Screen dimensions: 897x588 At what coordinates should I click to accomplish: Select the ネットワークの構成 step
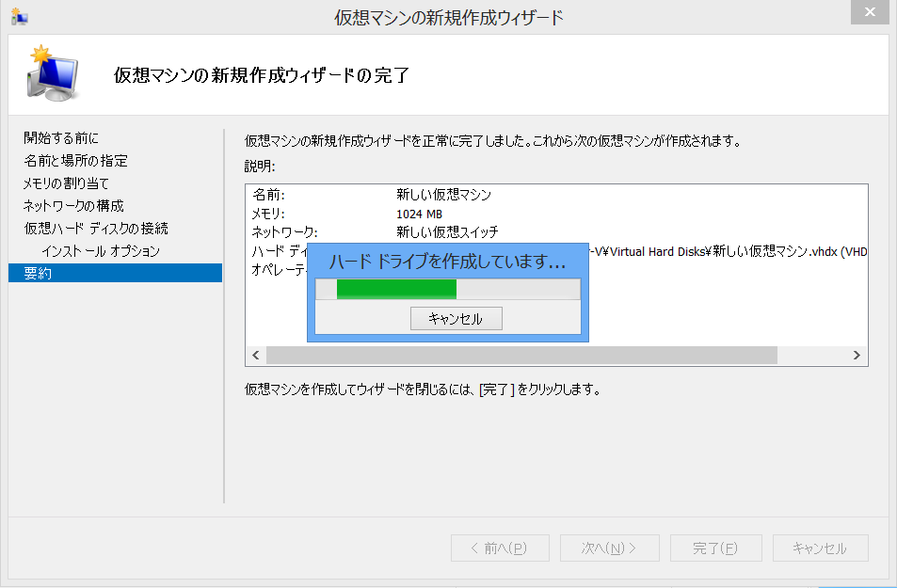tap(73, 205)
